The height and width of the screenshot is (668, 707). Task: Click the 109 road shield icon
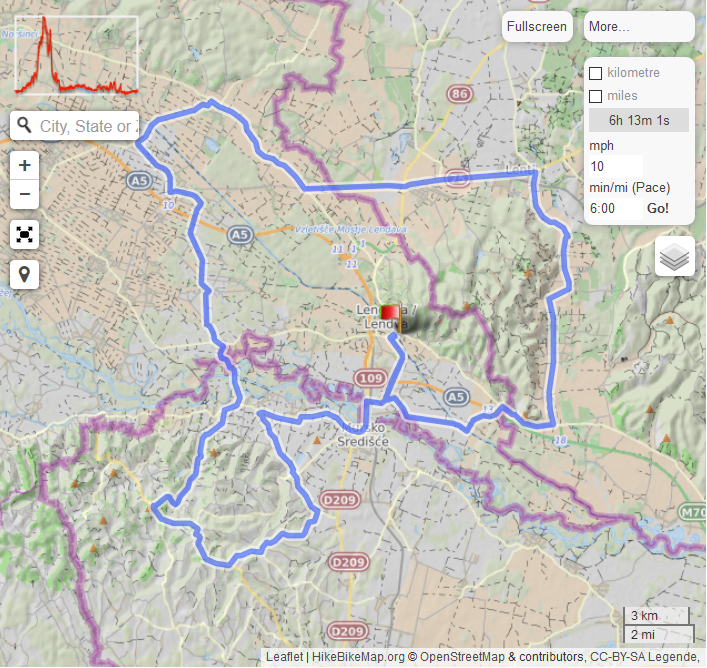point(369,378)
